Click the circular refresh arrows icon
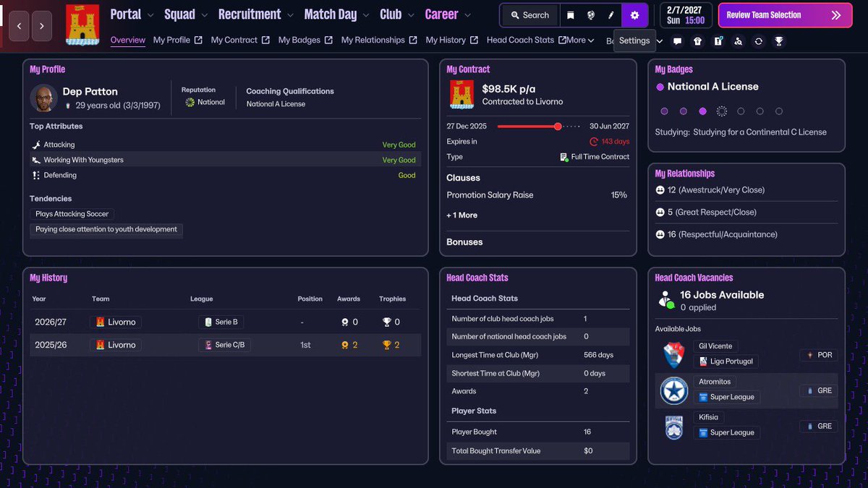Screen dimensions: 868x488 point(759,41)
